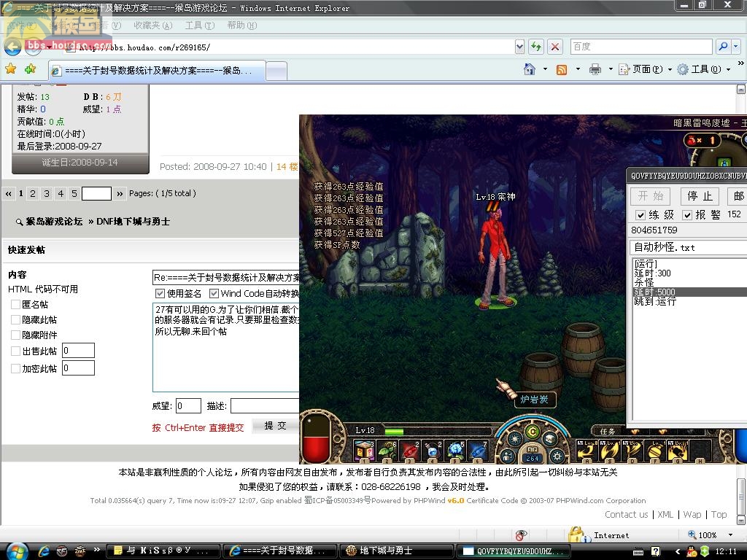Open the 工具(T) menu
Image resolution: width=747 pixels, height=560 pixels.
coord(200,26)
